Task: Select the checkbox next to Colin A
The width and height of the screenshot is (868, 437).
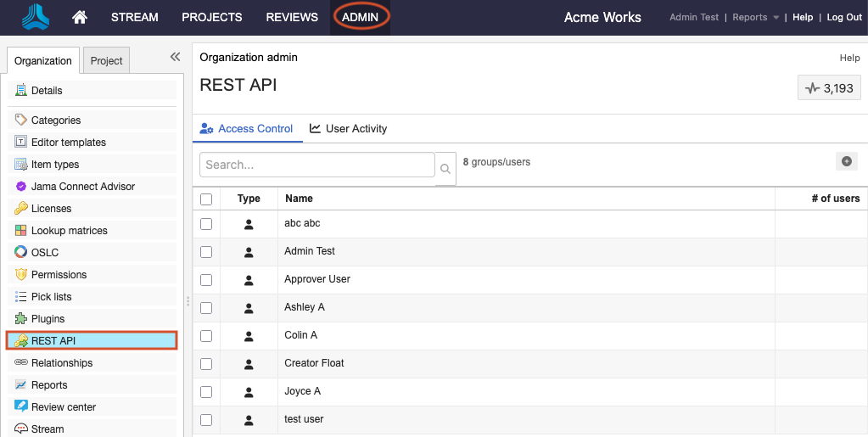Action: coord(206,336)
